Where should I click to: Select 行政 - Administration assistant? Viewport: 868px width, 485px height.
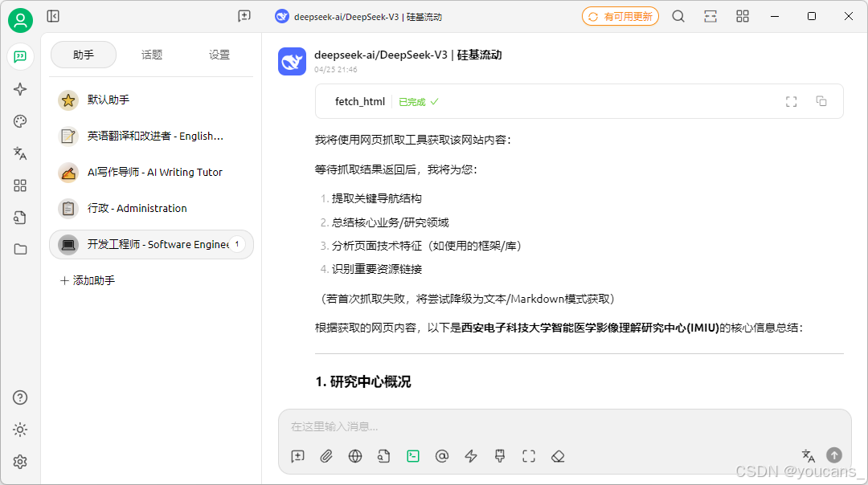click(151, 209)
